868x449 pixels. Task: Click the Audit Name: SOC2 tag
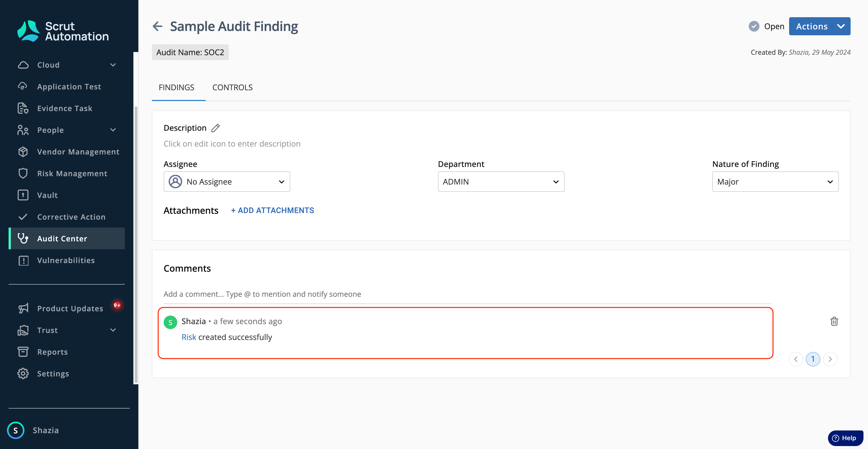pos(190,52)
